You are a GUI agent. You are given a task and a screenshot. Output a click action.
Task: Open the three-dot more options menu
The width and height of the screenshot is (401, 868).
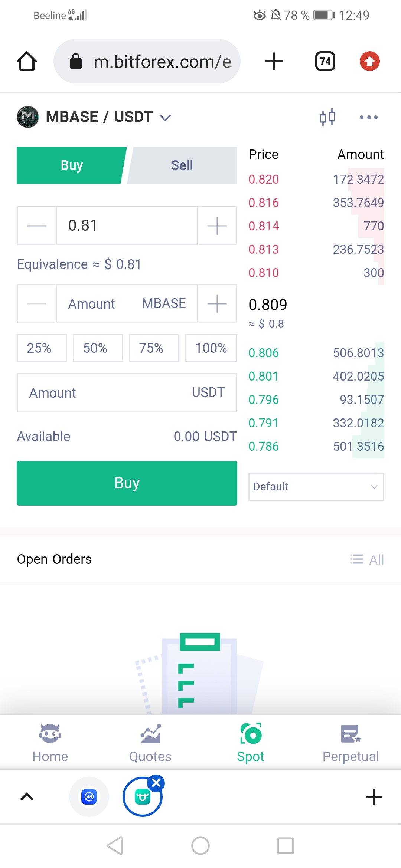[368, 117]
